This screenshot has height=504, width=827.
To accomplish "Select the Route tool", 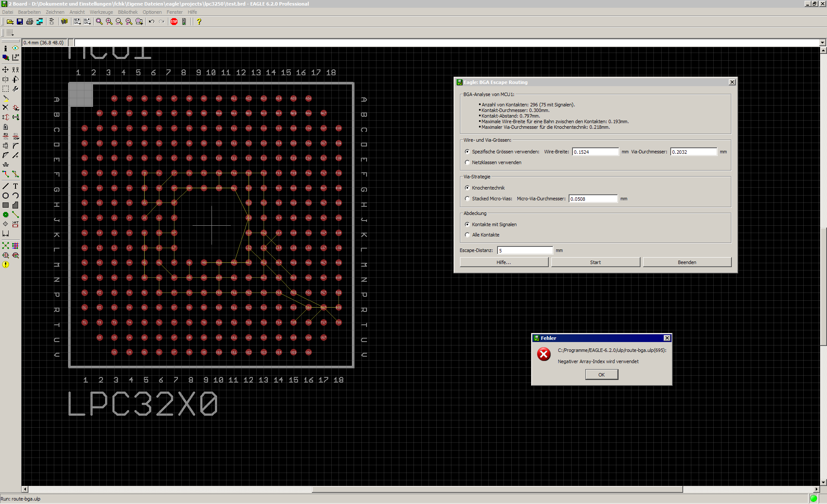I will (x=6, y=174).
